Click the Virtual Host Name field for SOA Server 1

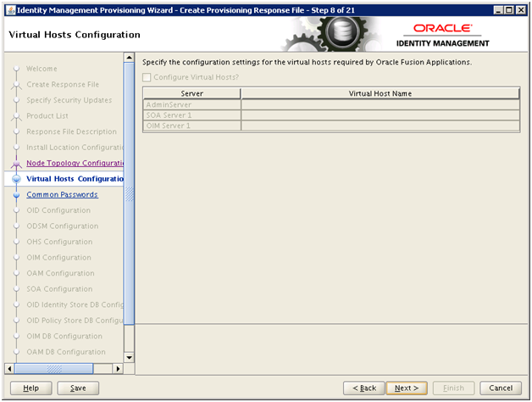click(380, 115)
